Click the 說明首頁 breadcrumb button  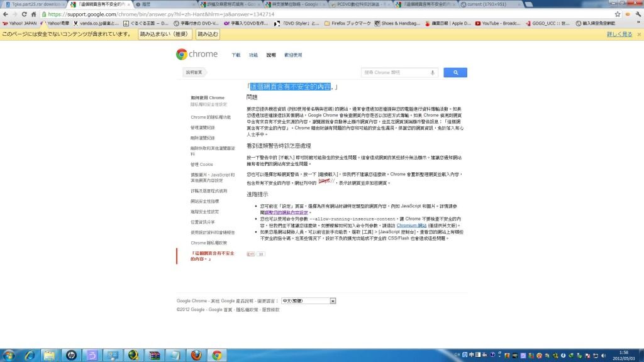click(194, 72)
